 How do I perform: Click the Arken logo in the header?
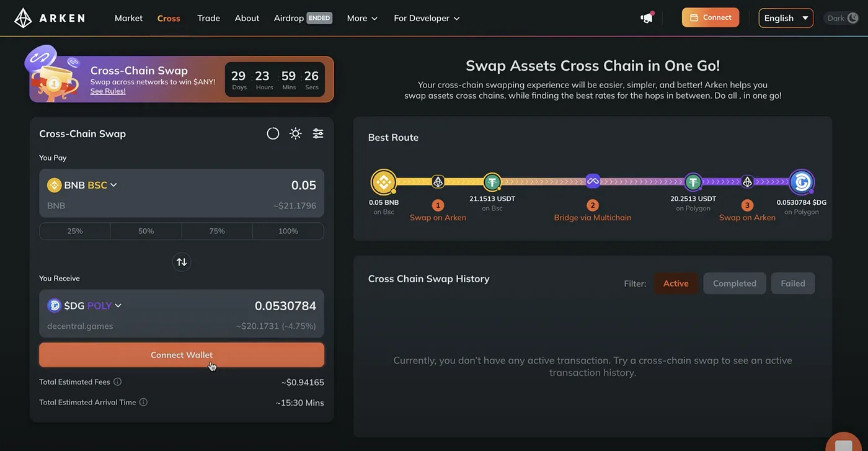(x=50, y=18)
